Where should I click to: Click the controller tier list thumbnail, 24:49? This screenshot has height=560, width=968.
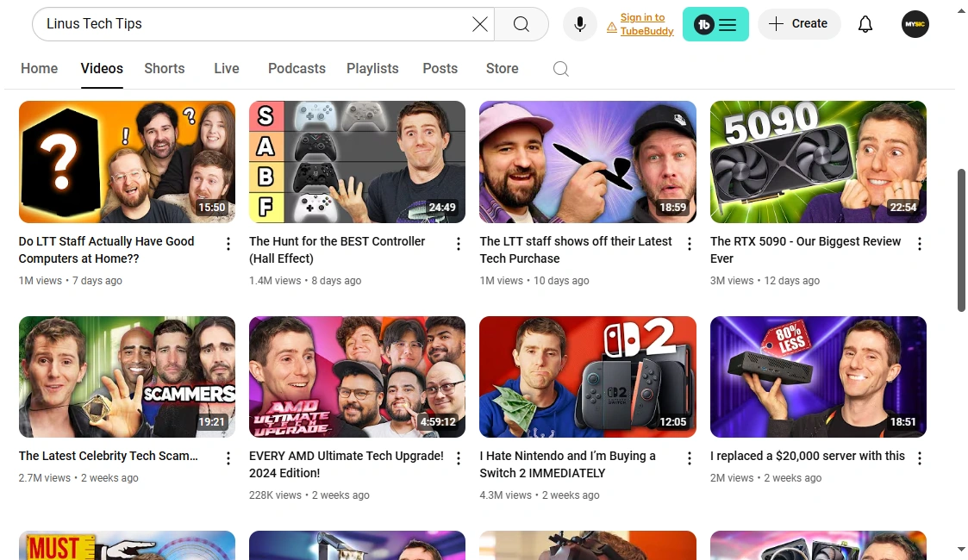coord(358,162)
